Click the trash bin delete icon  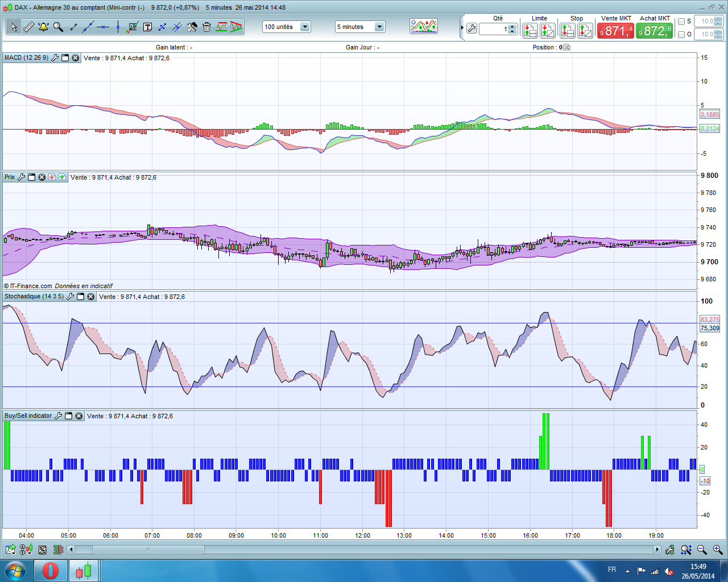[x=206, y=27]
